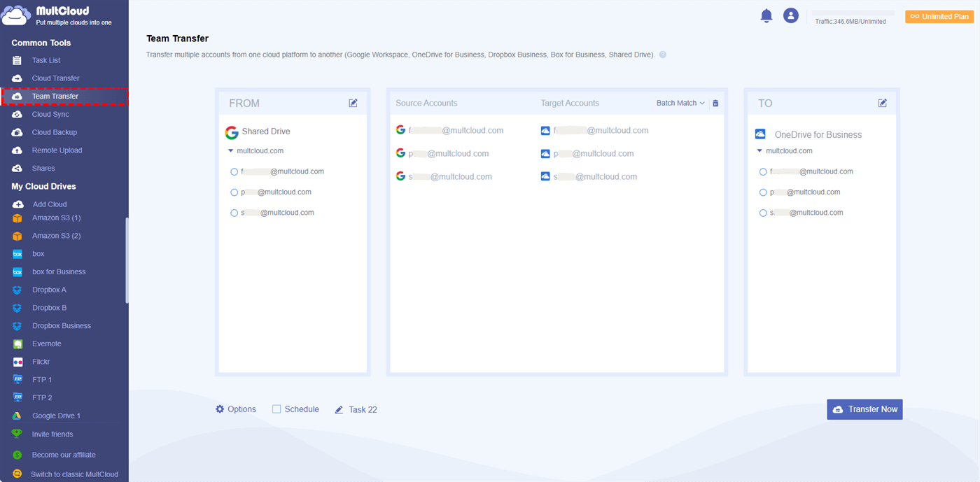Open the Invite friends link
Image resolution: width=980 pixels, height=482 pixels.
pos(52,434)
